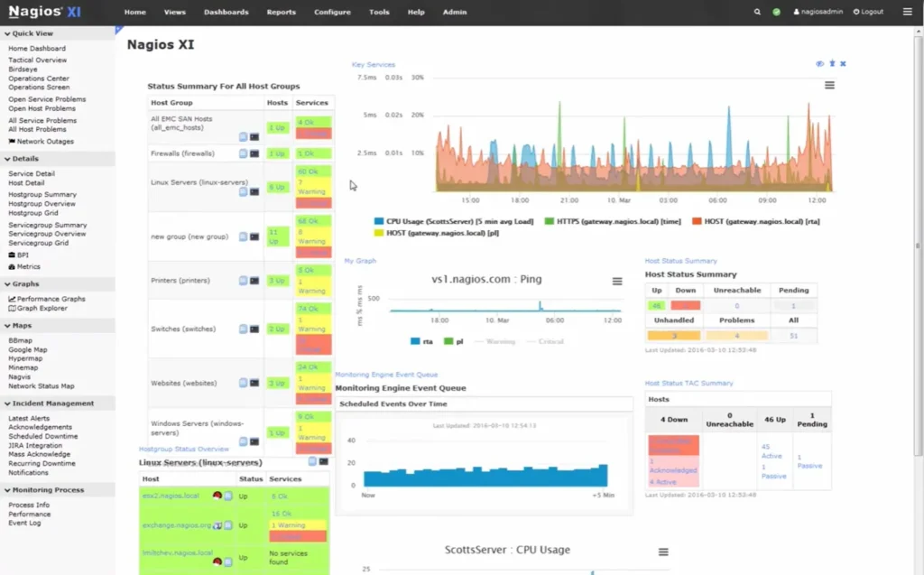The width and height of the screenshot is (924, 575).
Task: Open command icon for Windows Servers group
Action: click(x=254, y=441)
